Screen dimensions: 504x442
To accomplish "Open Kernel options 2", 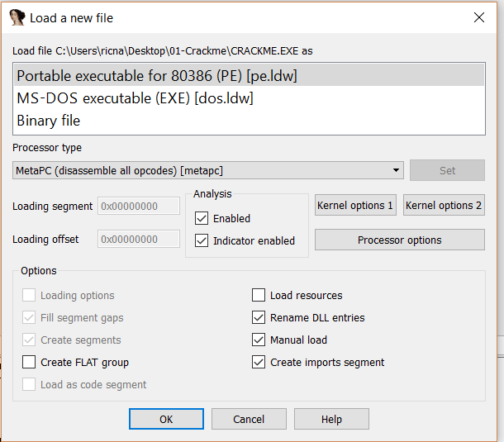I will (444, 206).
